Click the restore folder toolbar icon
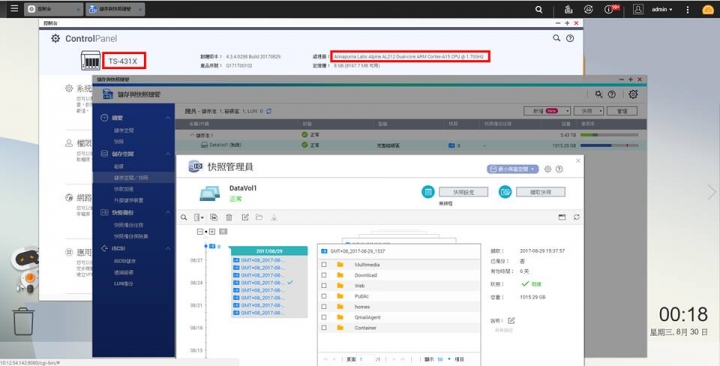The height and width of the screenshot is (366, 720). [259, 217]
